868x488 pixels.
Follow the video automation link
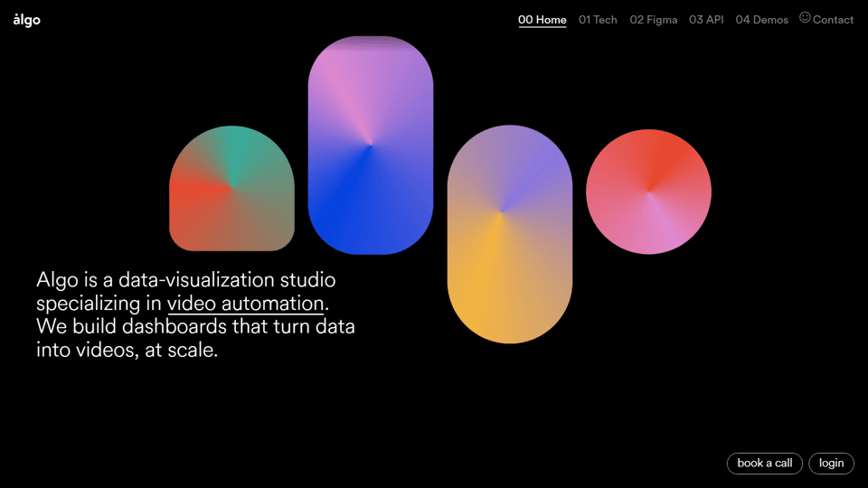tap(245, 304)
